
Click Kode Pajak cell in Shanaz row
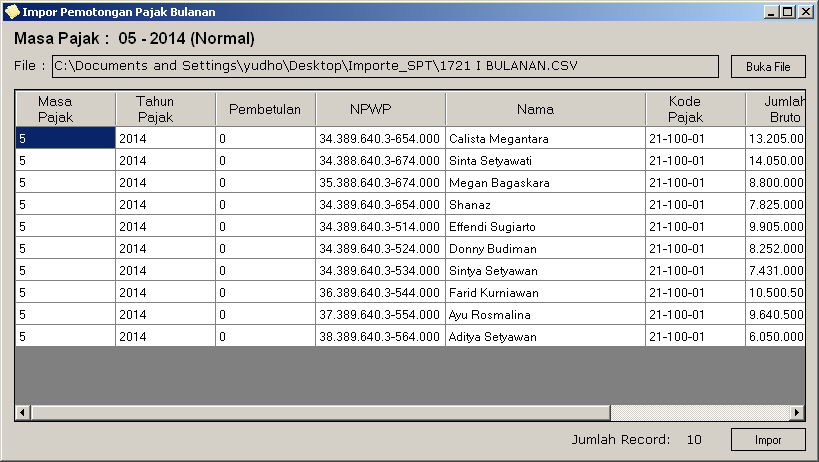point(695,204)
